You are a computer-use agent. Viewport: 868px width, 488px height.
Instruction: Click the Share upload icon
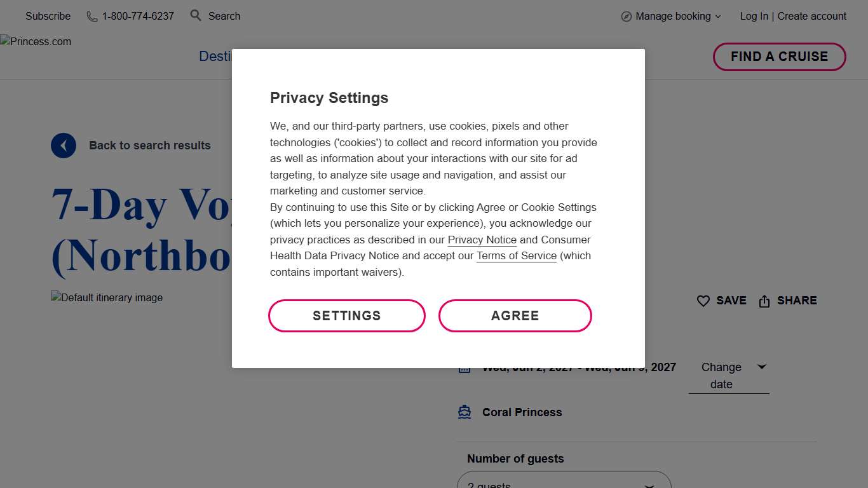coord(764,301)
